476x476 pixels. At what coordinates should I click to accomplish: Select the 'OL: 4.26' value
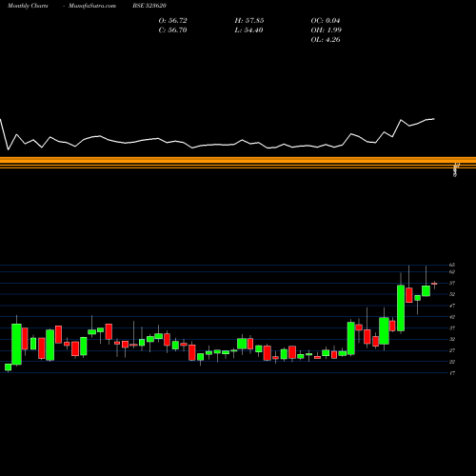click(326, 40)
